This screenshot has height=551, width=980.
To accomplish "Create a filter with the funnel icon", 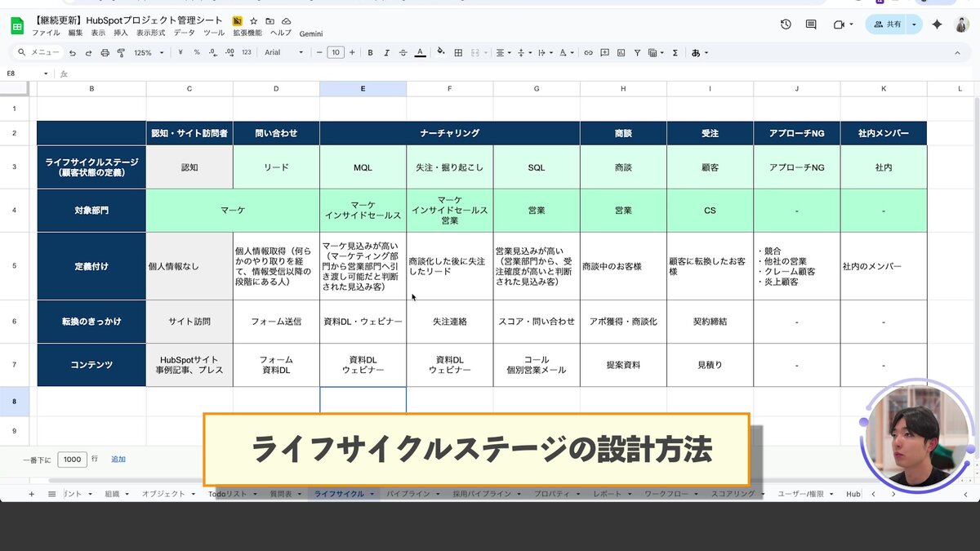I will (x=637, y=52).
